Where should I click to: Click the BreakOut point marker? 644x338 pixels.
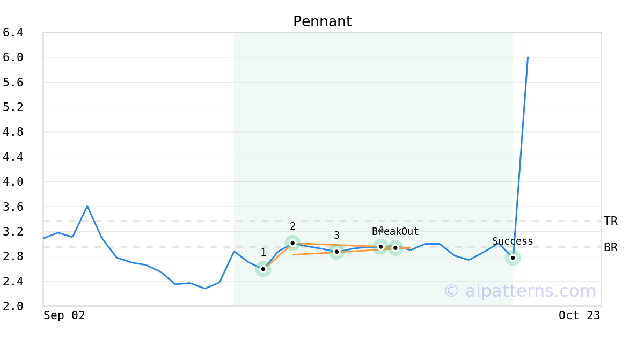click(x=395, y=248)
